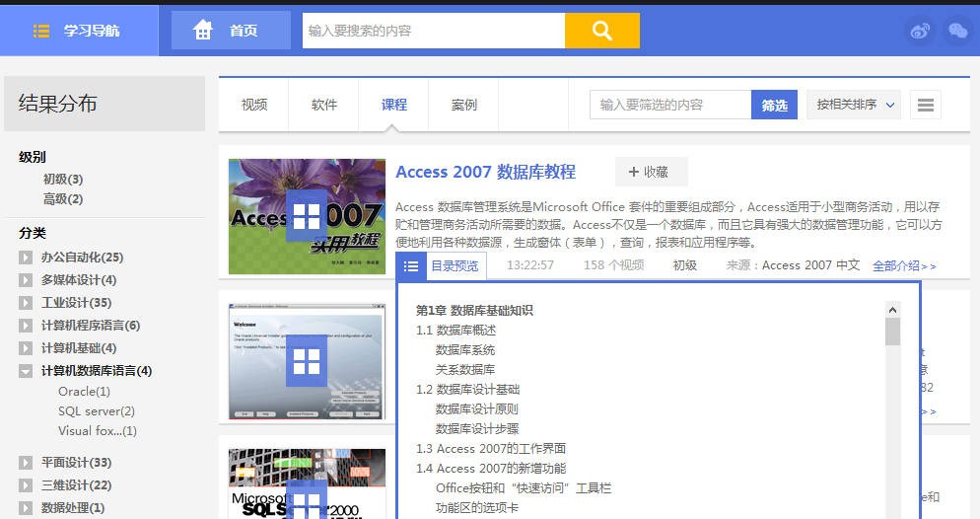Select the Oracle(1) subcategory
This screenshot has height=519, width=980.
pos(85,392)
